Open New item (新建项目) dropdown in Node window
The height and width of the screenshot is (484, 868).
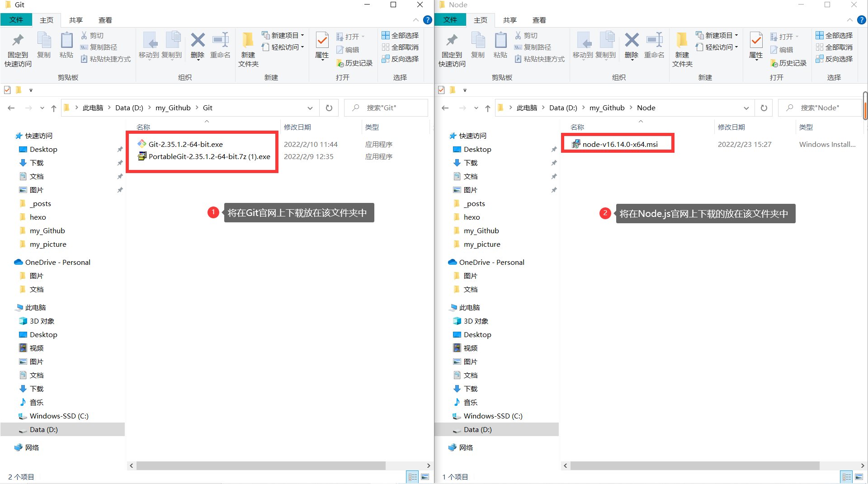pos(717,35)
